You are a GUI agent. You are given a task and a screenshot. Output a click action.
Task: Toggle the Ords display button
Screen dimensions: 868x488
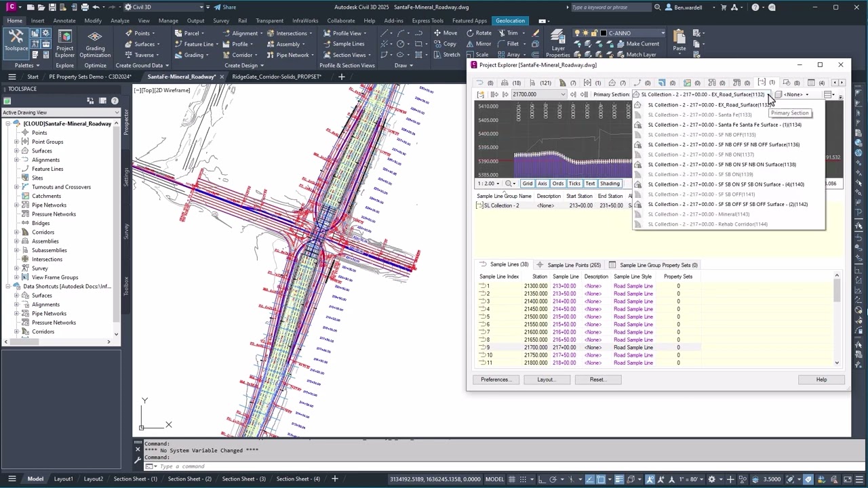pyautogui.click(x=557, y=184)
